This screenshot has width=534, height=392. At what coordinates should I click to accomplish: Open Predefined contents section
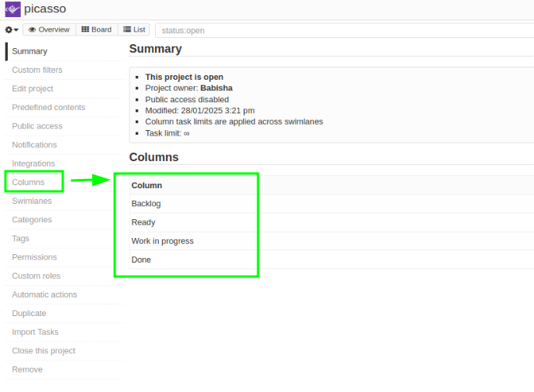(x=49, y=108)
